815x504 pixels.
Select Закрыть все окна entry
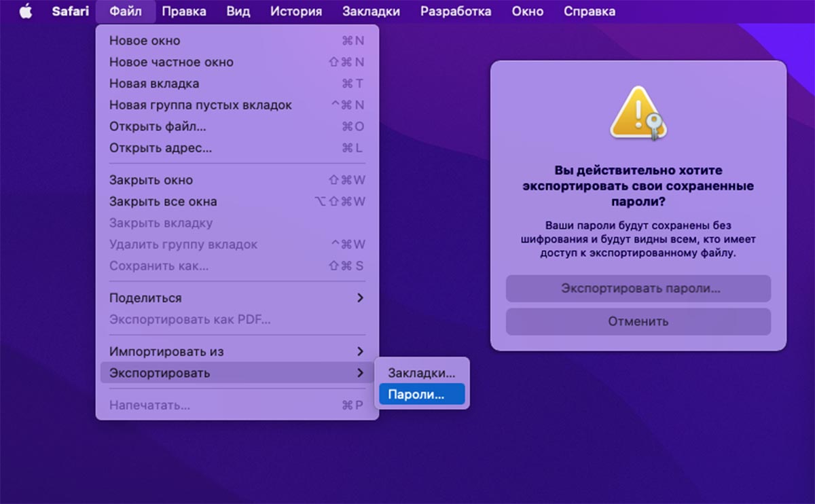pyautogui.click(x=237, y=202)
